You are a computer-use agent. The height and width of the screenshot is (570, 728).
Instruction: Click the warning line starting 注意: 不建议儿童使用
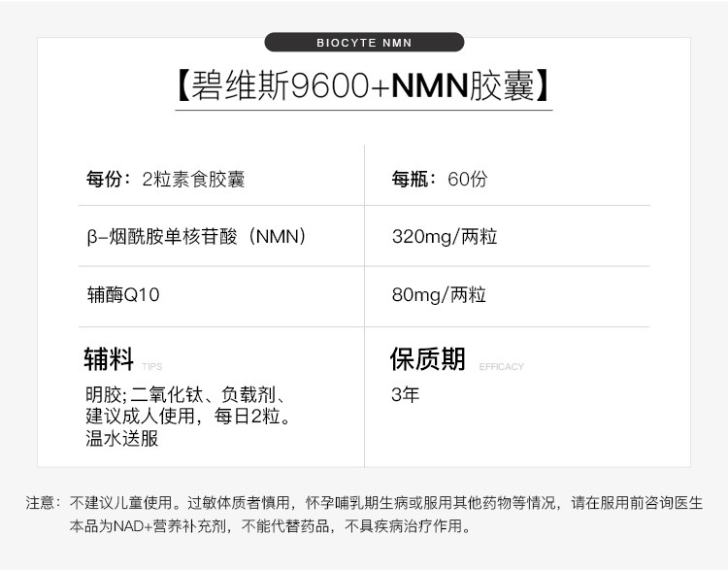coord(364,503)
